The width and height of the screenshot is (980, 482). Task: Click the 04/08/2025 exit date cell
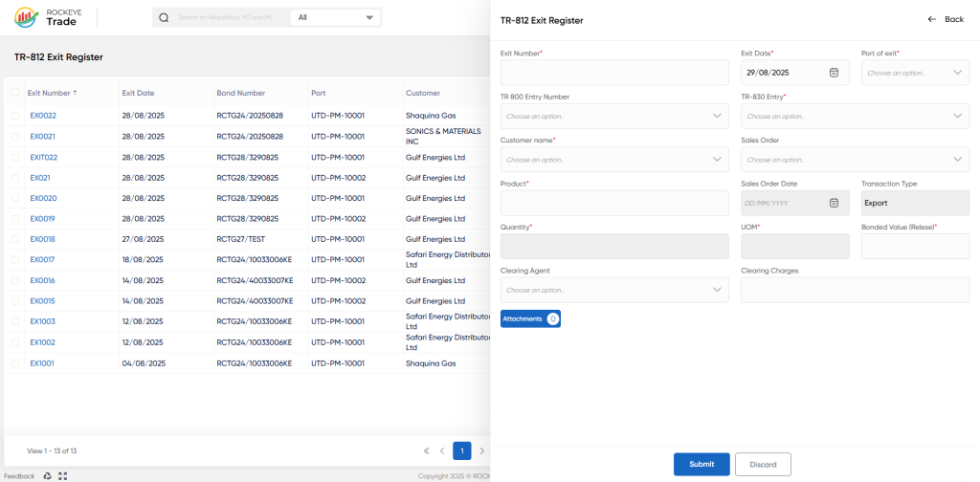click(144, 363)
